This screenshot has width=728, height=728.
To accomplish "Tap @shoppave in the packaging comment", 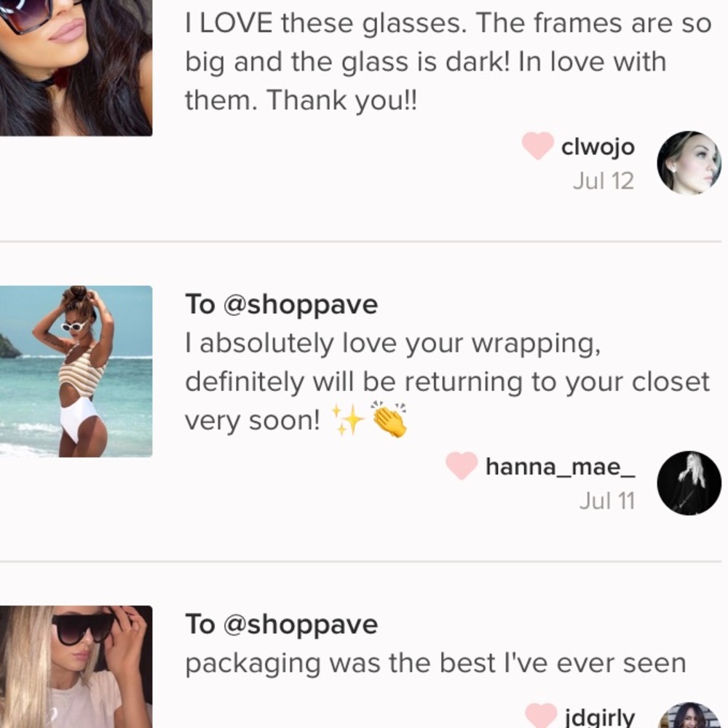I will (301, 625).
